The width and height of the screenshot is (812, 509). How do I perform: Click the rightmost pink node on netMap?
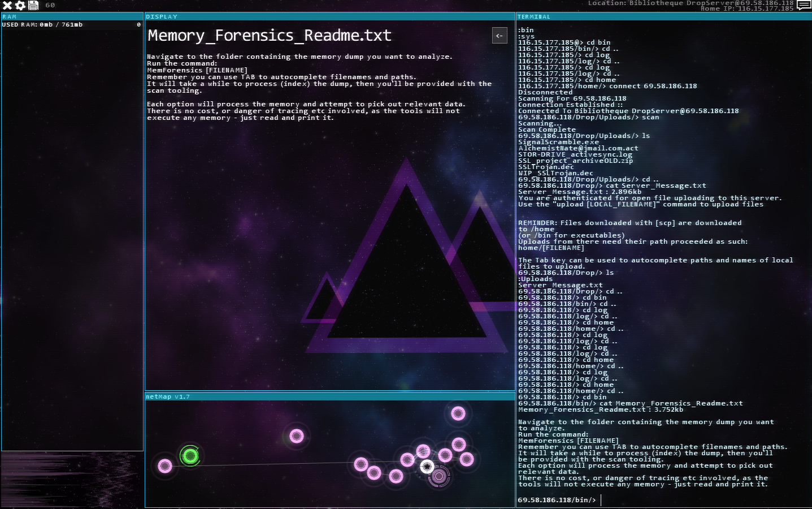tap(467, 459)
